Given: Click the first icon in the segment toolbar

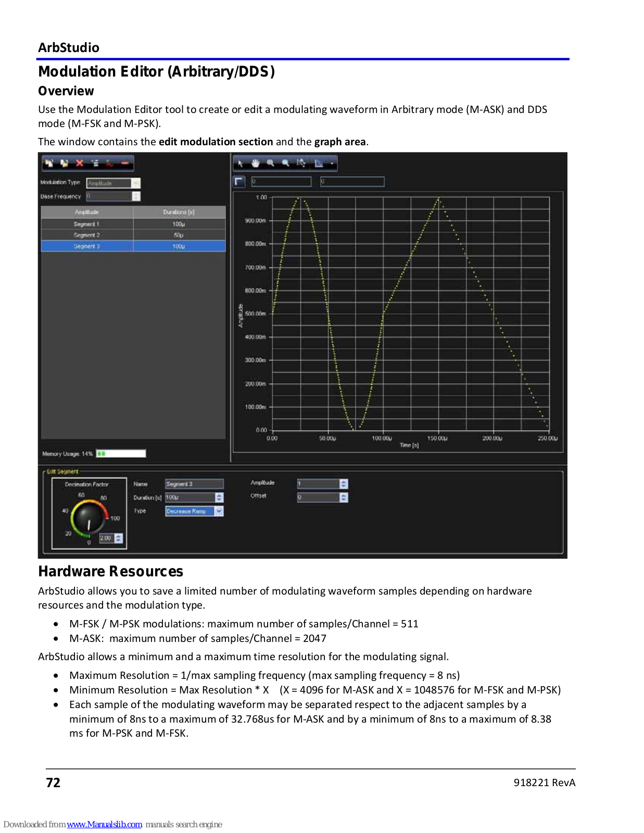Looking at the screenshot, I should [x=49, y=163].
